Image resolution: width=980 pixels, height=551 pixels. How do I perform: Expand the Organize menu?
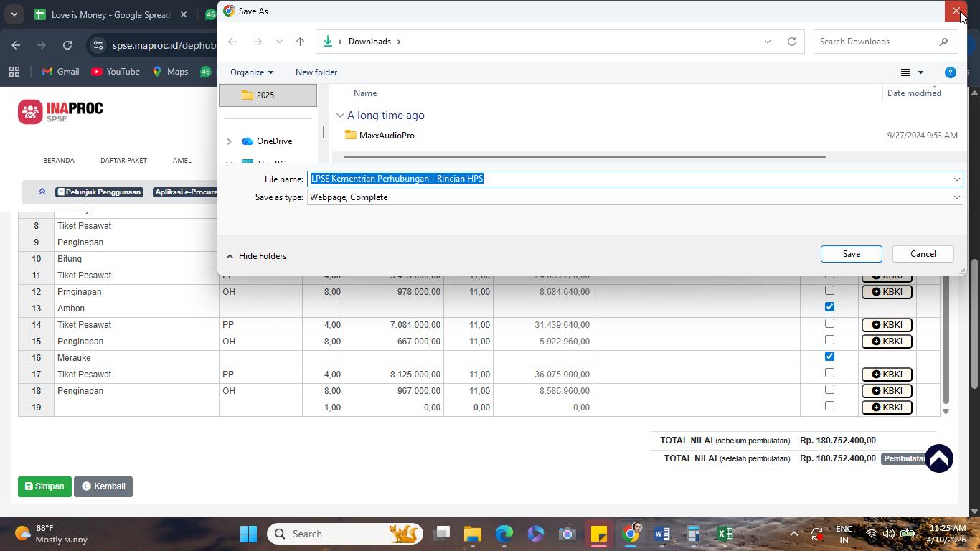[x=252, y=72]
